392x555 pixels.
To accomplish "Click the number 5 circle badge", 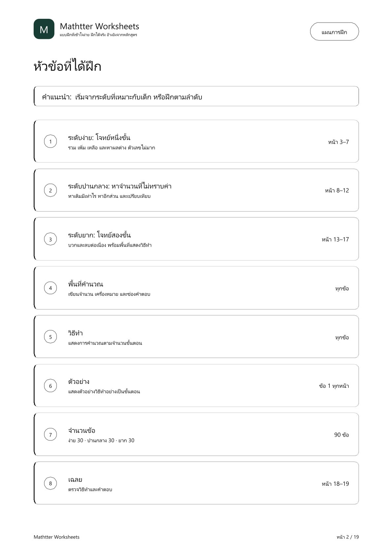I will pyautogui.click(x=50, y=337).
